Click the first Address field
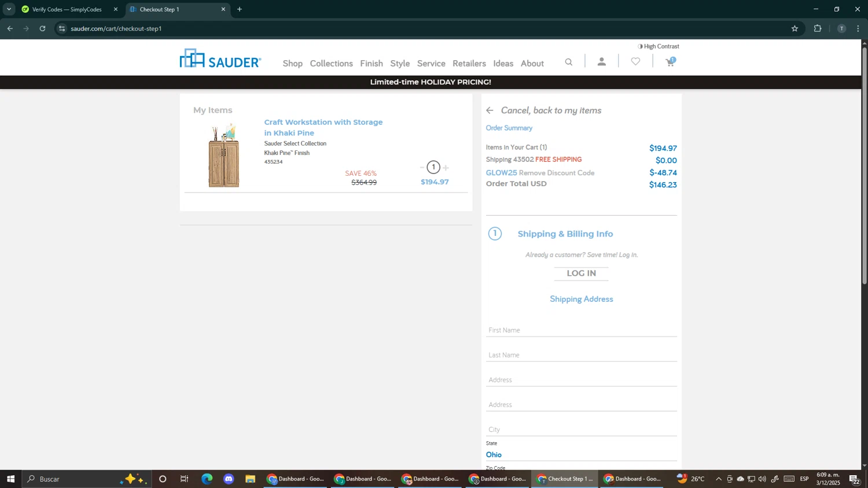Image resolution: width=868 pixels, height=488 pixels. tap(581, 380)
